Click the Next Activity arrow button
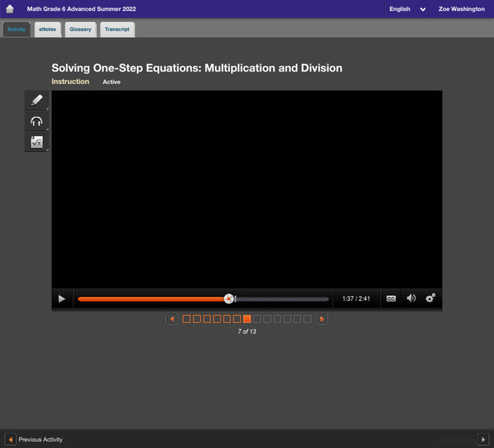The image size is (494, 448). tap(483, 439)
